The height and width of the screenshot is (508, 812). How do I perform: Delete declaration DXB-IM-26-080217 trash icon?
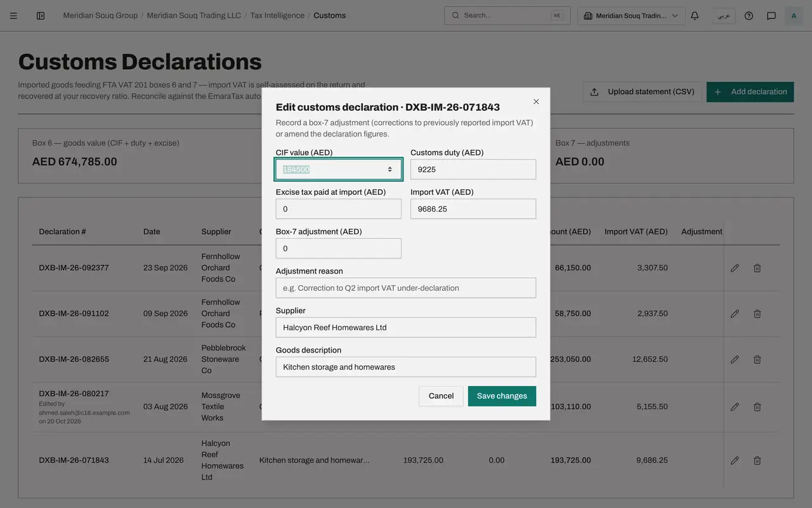pyautogui.click(x=757, y=407)
